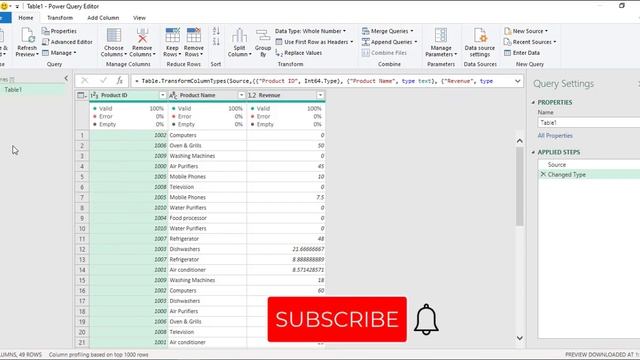Image resolution: width=640 pixels, height=360 pixels.
Task: Collapse the Queries pane
Action: tap(66, 78)
